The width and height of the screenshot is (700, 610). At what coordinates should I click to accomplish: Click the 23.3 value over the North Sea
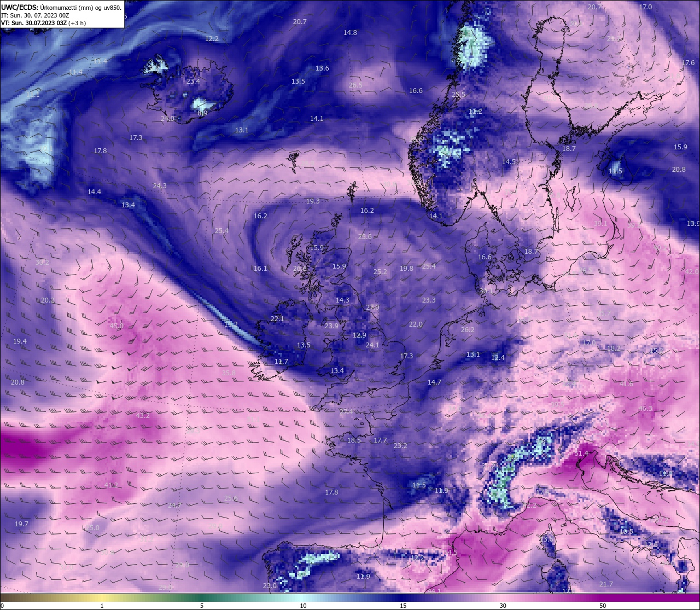tap(429, 300)
